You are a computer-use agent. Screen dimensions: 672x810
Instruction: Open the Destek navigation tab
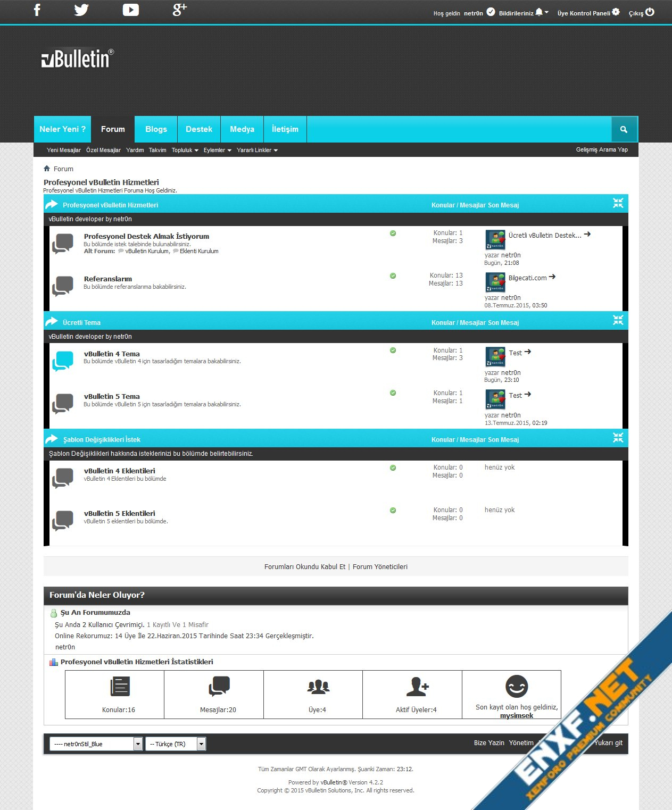[199, 129]
